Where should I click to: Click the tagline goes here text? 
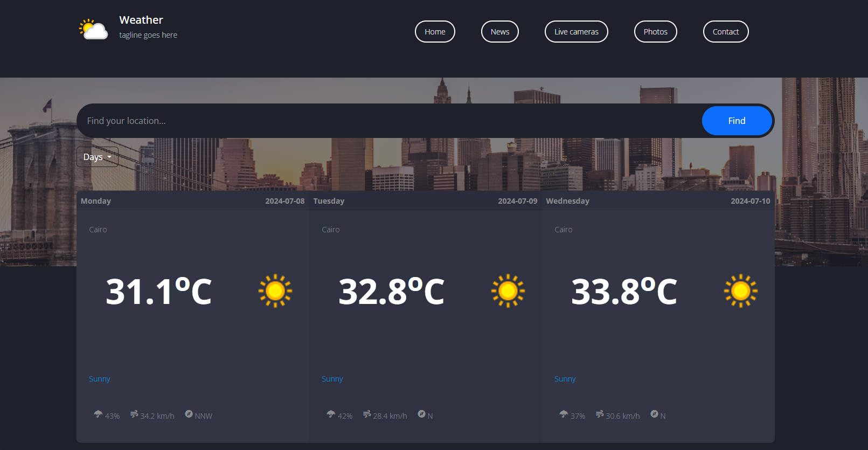click(148, 35)
